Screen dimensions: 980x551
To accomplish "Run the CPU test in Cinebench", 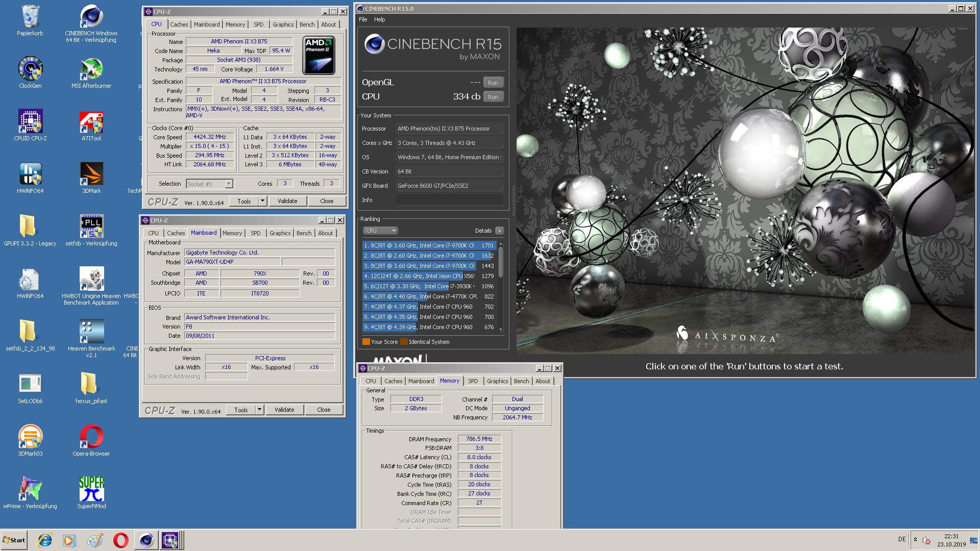I will [x=493, y=97].
